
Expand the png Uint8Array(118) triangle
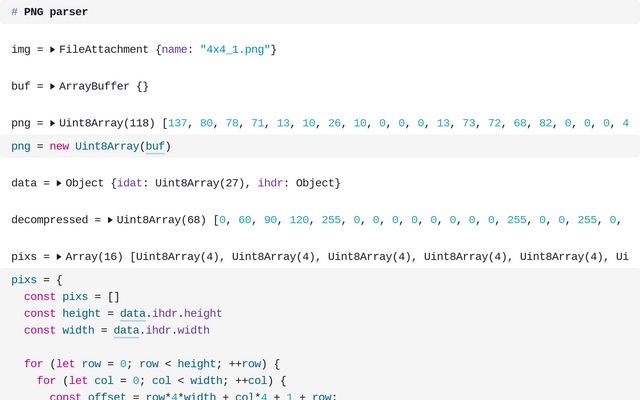point(52,123)
